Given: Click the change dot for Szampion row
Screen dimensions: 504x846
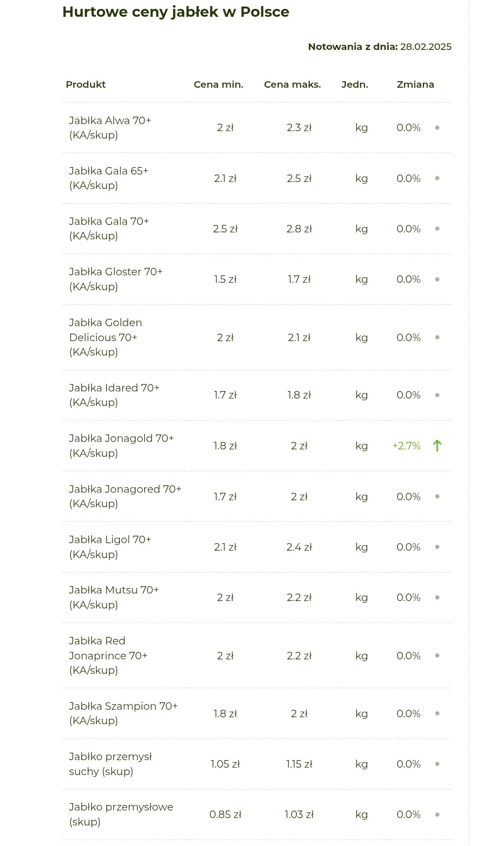Looking at the screenshot, I should point(437,713).
